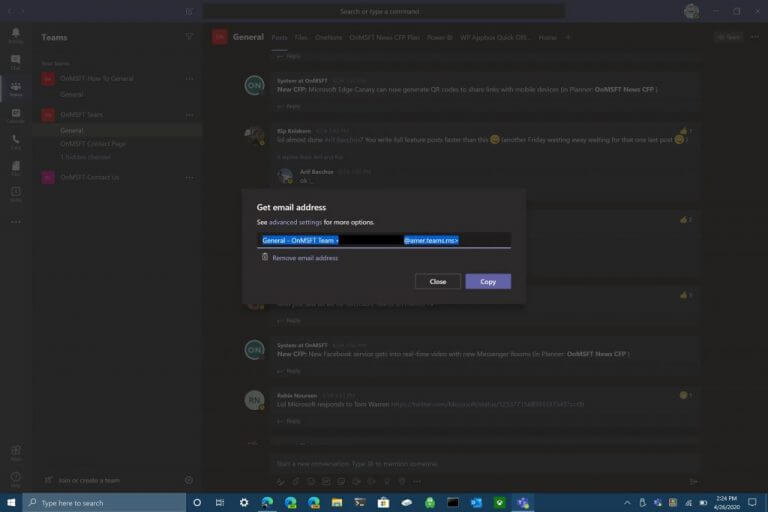The height and width of the screenshot is (512, 768).
Task: Show hidden system tray icons chevron
Action: (x=627, y=503)
